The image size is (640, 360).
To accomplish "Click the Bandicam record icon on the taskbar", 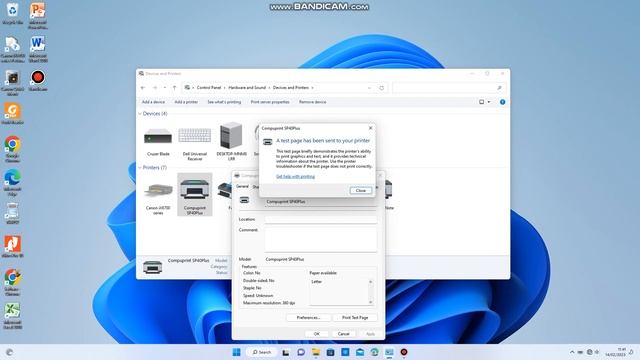I will tap(404, 352).
